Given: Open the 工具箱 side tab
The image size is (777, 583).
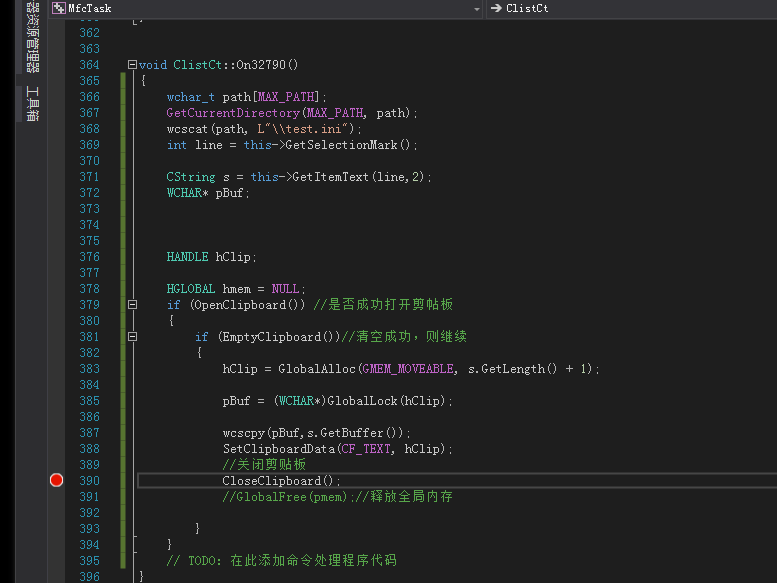Looking at the screenshot, I should 32,103.
